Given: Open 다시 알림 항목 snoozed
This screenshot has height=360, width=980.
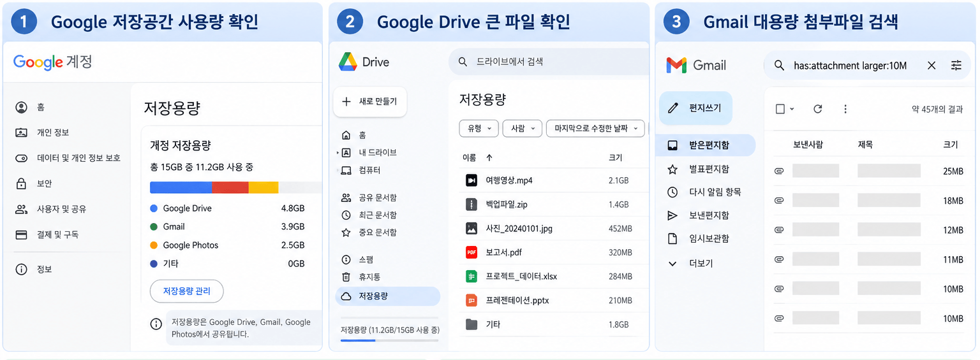Looking at the screenshot, I should 706,192.
